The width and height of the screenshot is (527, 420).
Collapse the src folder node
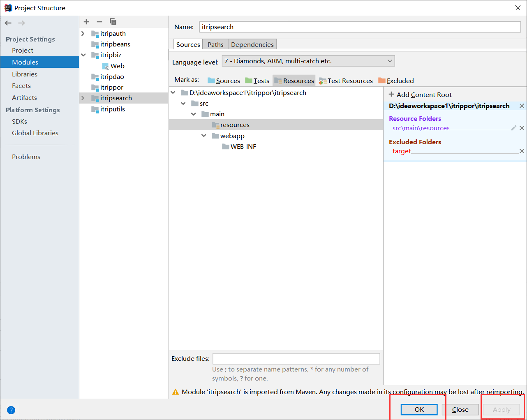pyautogui.click(x=183, y=104)
